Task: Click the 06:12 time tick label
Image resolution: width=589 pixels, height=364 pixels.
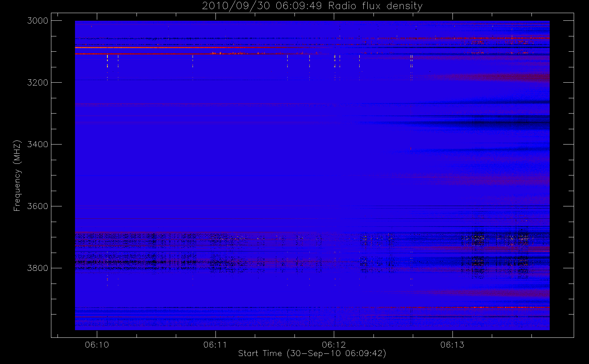Action: click(334, 345)
